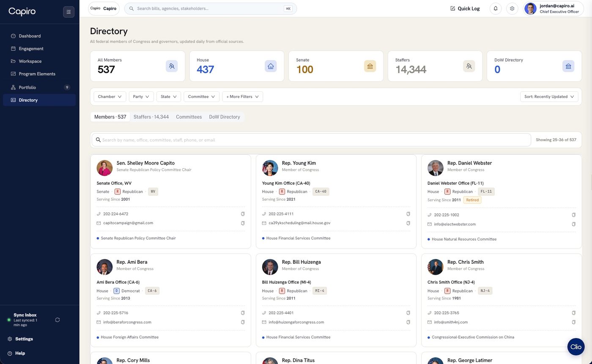The width and height of the screenshot is (592, 364).
Task: Expand the More Filters menu
Action: (x=243, y=97)
